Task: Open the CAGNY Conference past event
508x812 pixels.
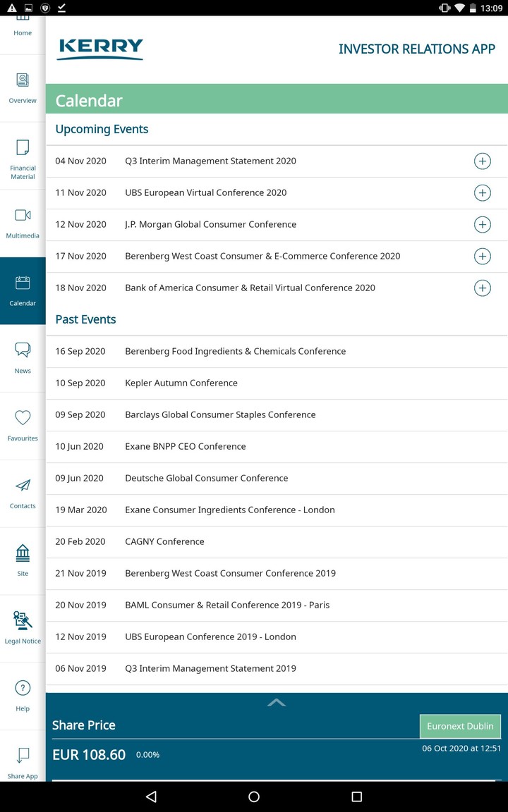Action: [x=164, y=541]
